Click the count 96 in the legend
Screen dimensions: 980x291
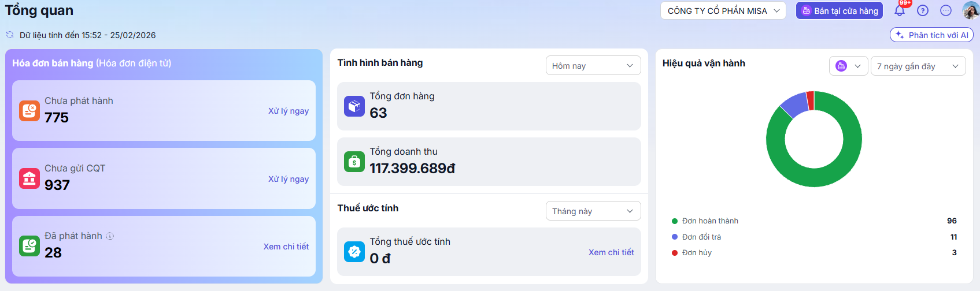(952, 221)
